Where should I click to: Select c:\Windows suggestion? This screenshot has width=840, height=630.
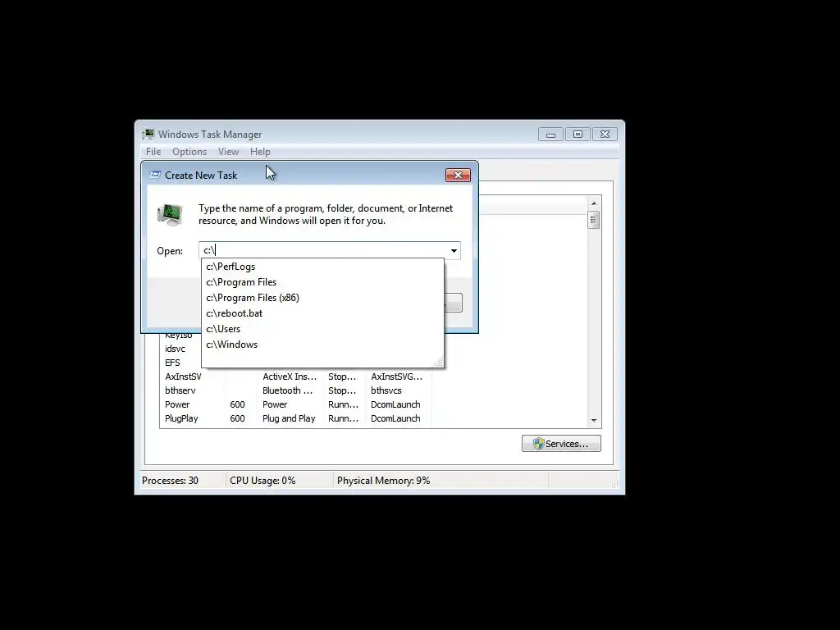(322, 344)
